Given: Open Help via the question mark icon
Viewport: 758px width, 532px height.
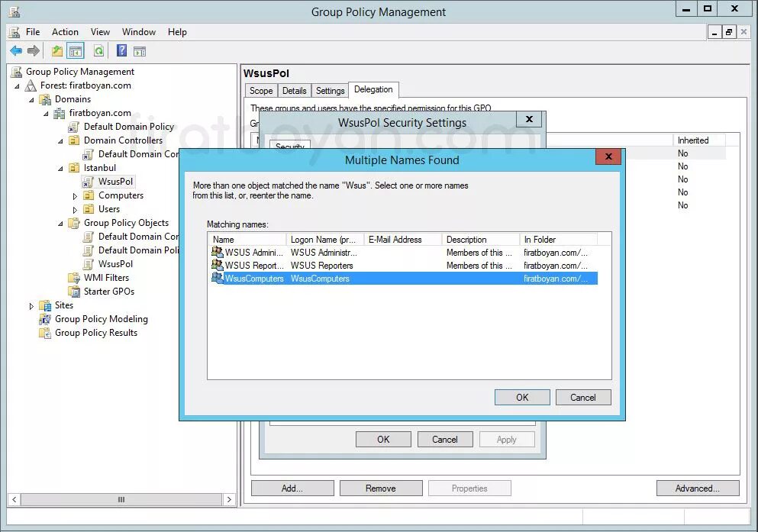Looking at the screenshot, I should [x=122, y=50].
